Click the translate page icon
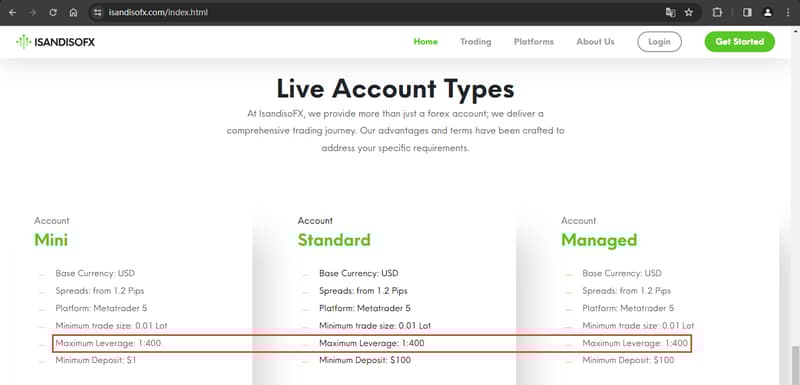Image resolution: width=800 pixels, height=385 pixels. pyautogui.click(x=670, y=12)
